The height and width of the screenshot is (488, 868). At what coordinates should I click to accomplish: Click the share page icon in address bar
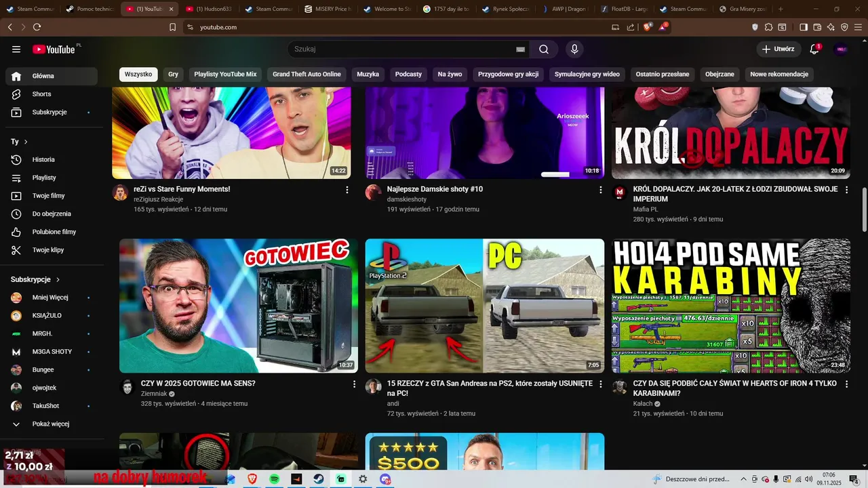[x=631, y=27]
